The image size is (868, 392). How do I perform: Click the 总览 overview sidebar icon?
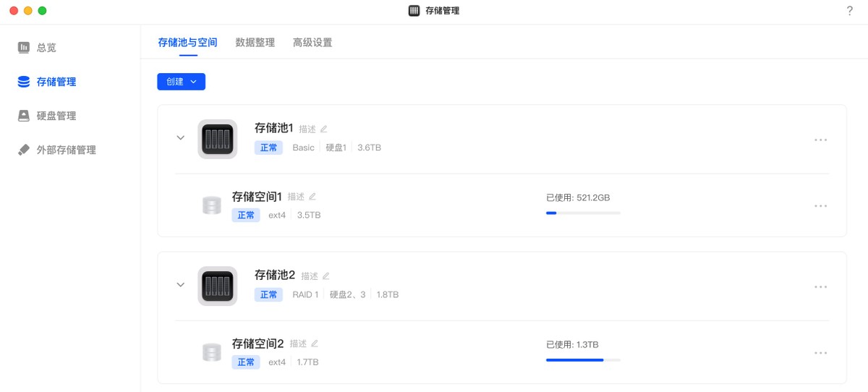click(x=24, y=48)
